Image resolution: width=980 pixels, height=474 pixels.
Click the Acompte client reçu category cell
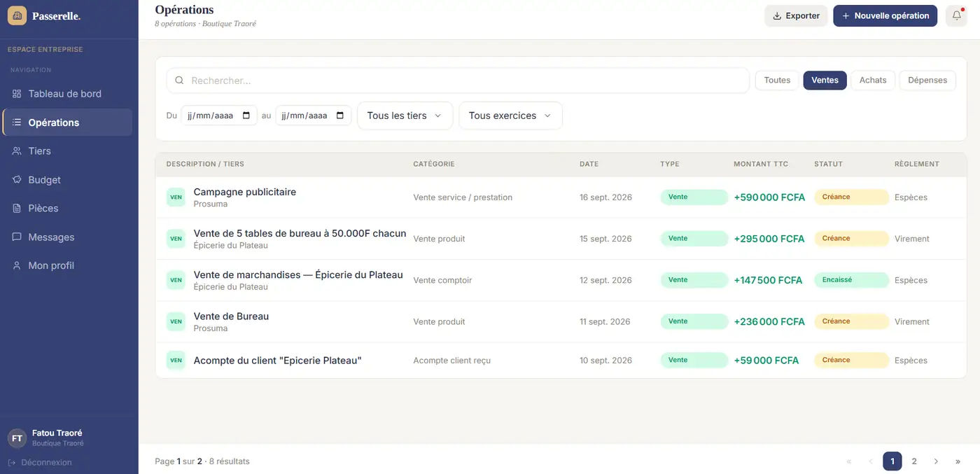coord(452,361)
